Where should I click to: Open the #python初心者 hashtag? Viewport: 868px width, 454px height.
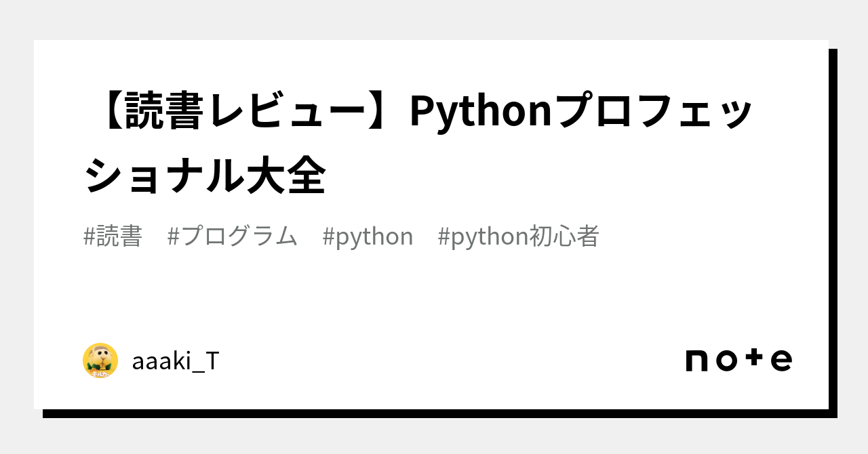(519, 236)
